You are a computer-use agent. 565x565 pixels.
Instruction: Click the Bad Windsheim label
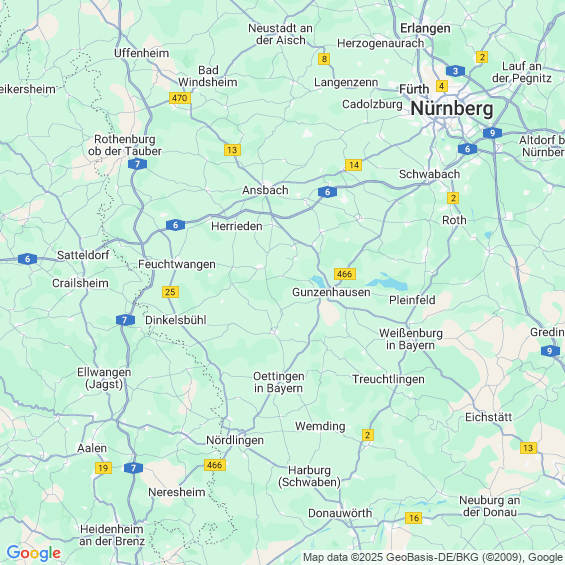208,76
